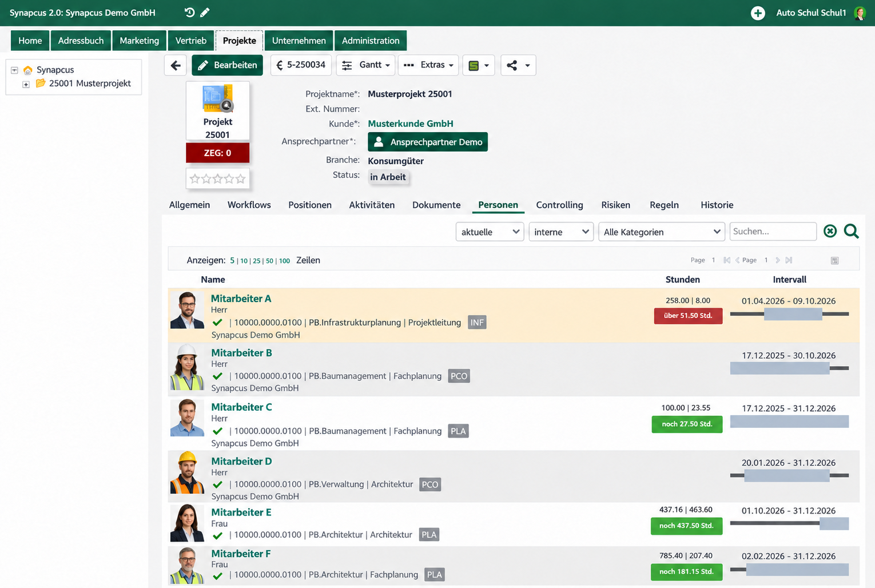Click the small export icon above the Intervall column
The image size is (875, 588).
click(834, 260)
